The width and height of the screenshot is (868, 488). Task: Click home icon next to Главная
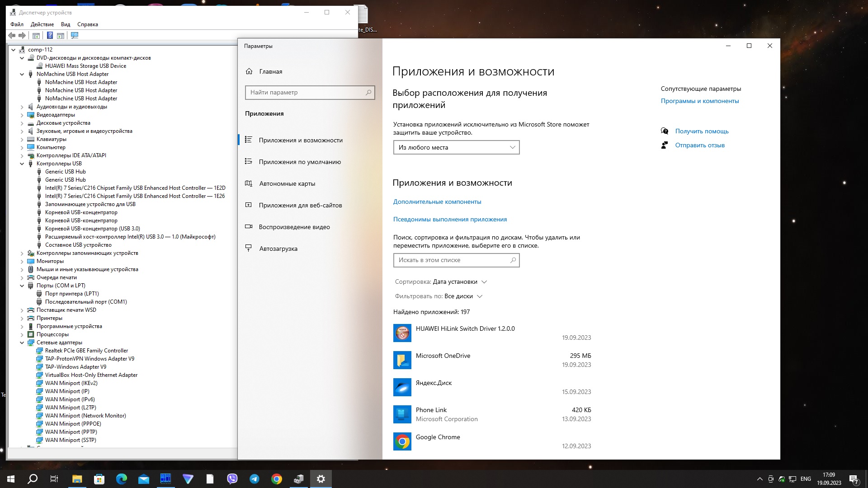[249, 71]
